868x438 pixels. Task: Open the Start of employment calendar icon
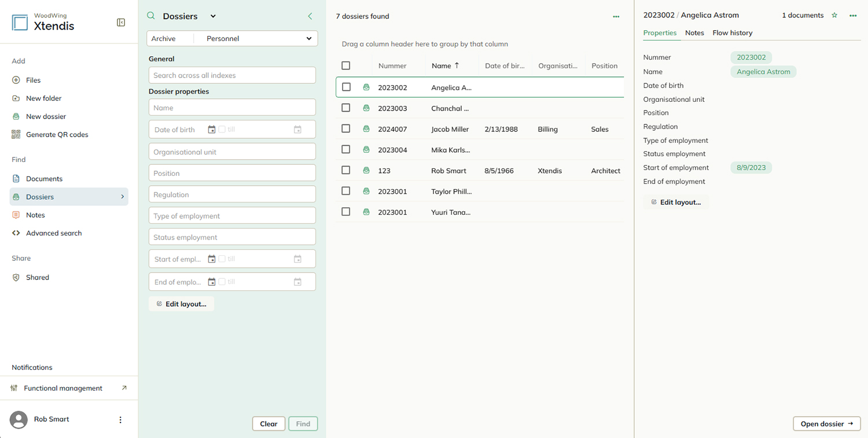pyautogui.click(x=212, y=259)
